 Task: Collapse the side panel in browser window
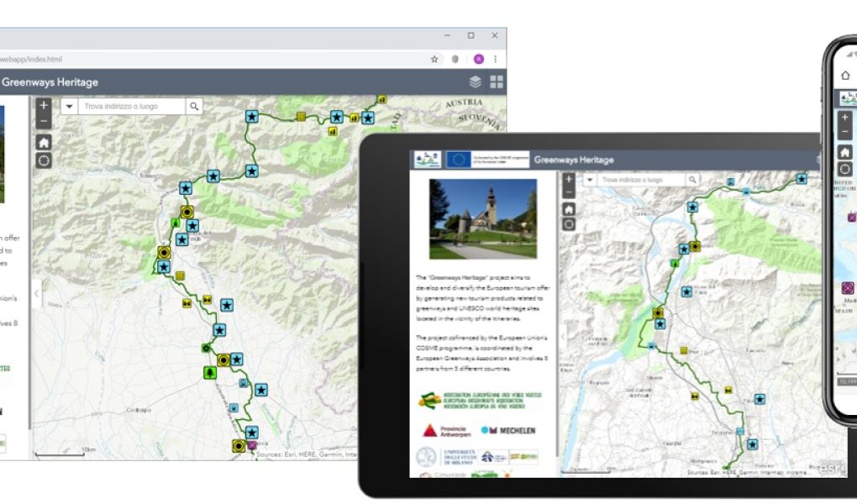36,293
